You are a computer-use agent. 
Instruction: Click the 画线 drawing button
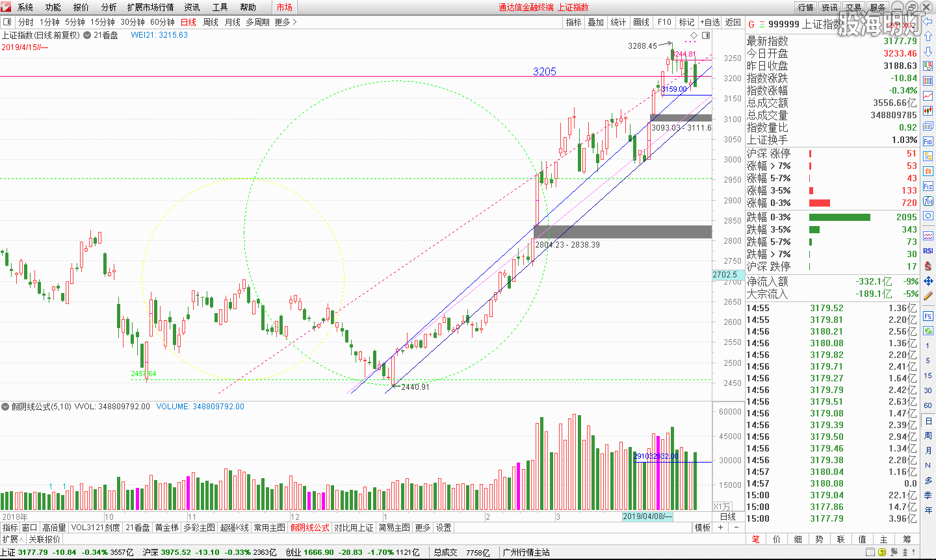coord(642,22)
